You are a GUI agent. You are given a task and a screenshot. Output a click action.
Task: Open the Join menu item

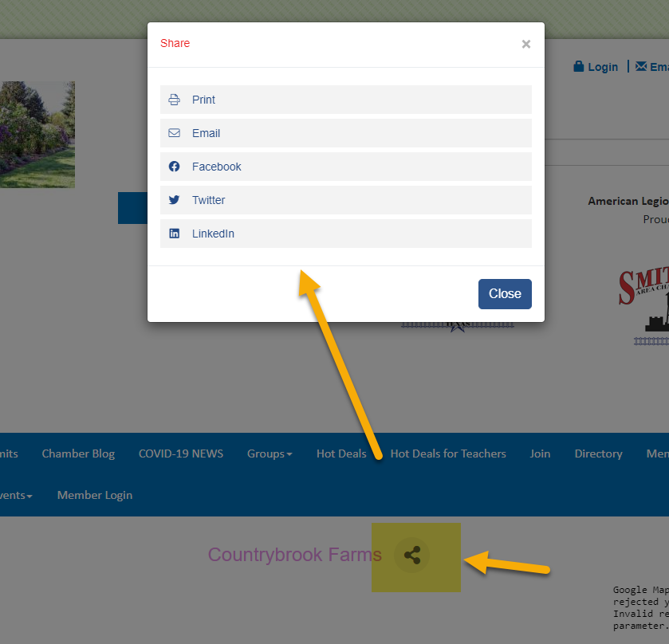pos(540,454)
